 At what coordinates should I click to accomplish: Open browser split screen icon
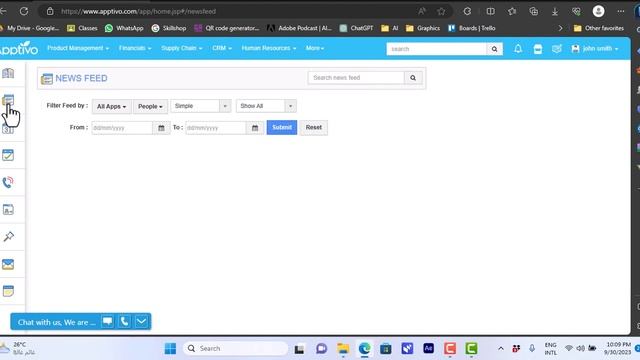490,11
